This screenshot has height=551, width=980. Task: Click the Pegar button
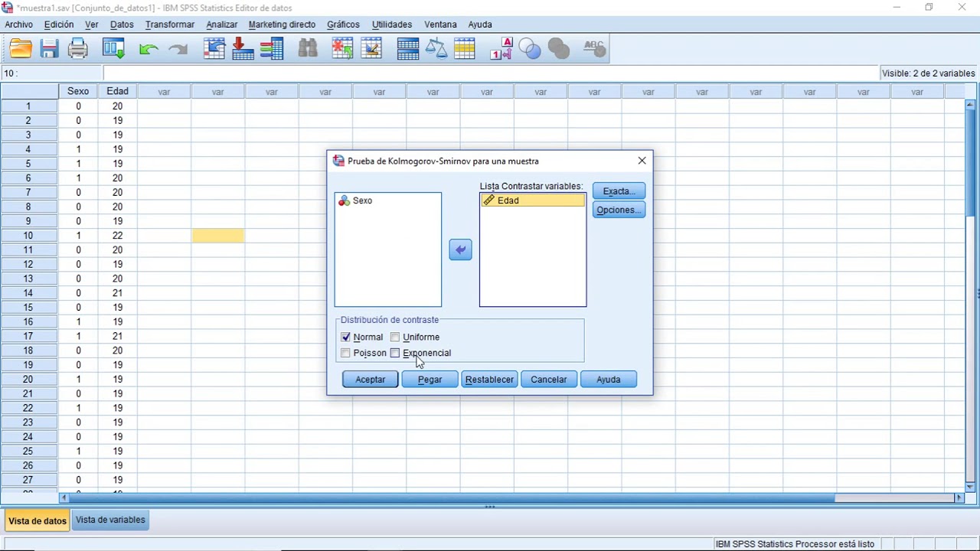tap(430, 380)
